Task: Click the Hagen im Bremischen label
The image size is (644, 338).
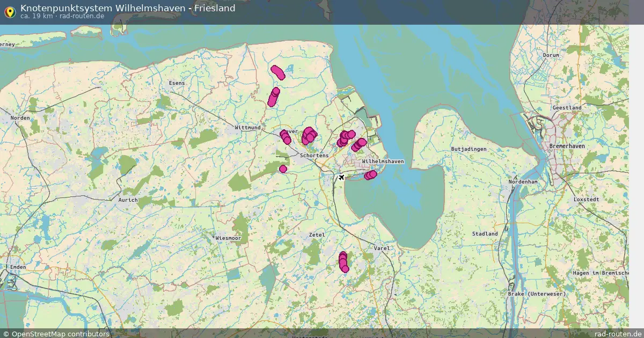Action: (x=601, y=273)
